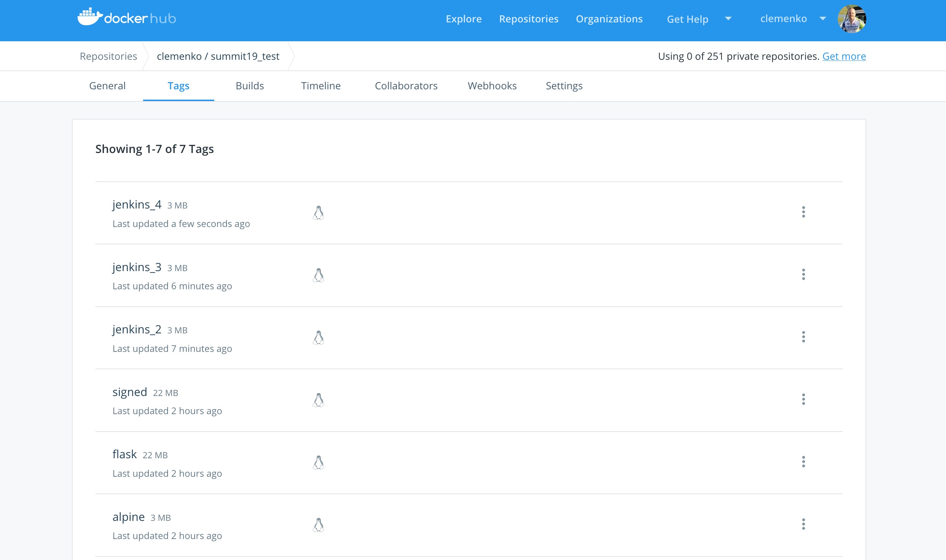Switch to the Collaborators tab

coord(406,86)
